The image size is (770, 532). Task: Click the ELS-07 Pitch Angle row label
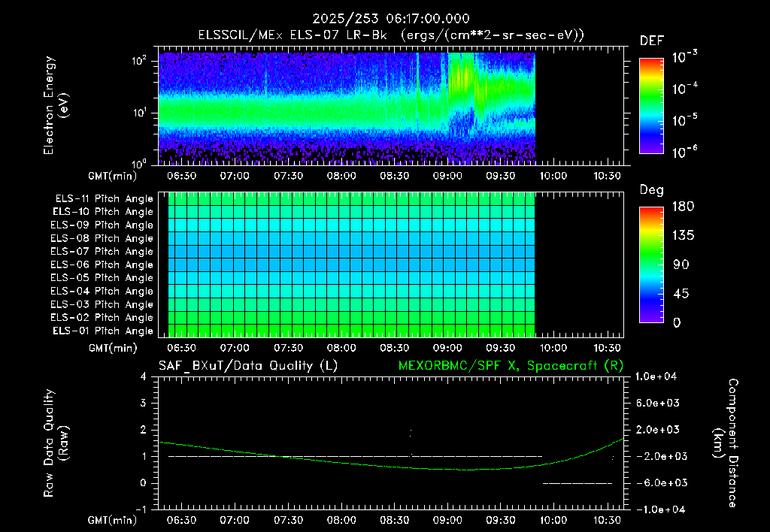102,252
